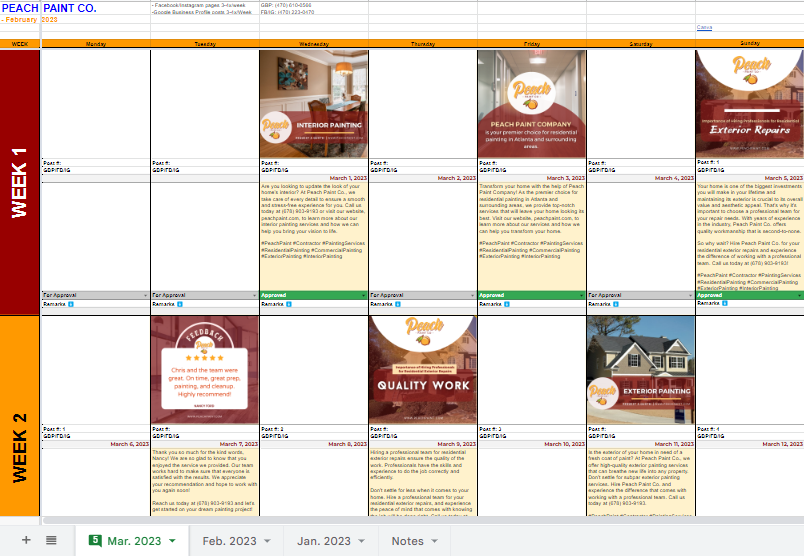
Task: Select the WEEK 1 maroon label cell
Action: point(19,182)
